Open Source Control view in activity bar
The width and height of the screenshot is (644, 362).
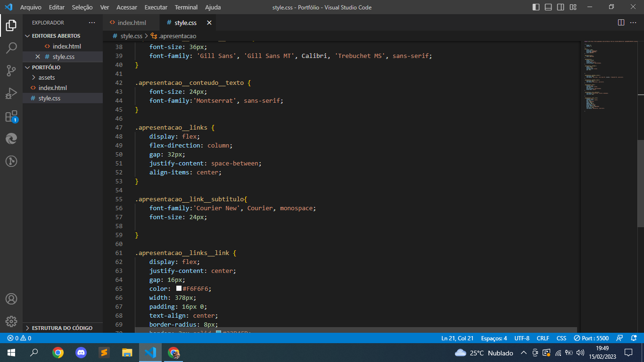point(11,71)
